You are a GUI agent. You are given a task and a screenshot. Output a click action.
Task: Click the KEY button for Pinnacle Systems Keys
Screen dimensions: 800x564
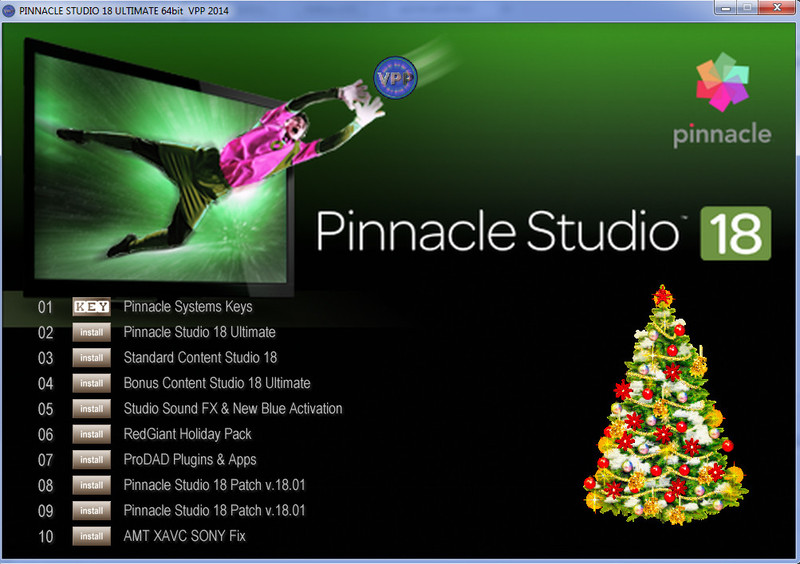tap(91, 307)
